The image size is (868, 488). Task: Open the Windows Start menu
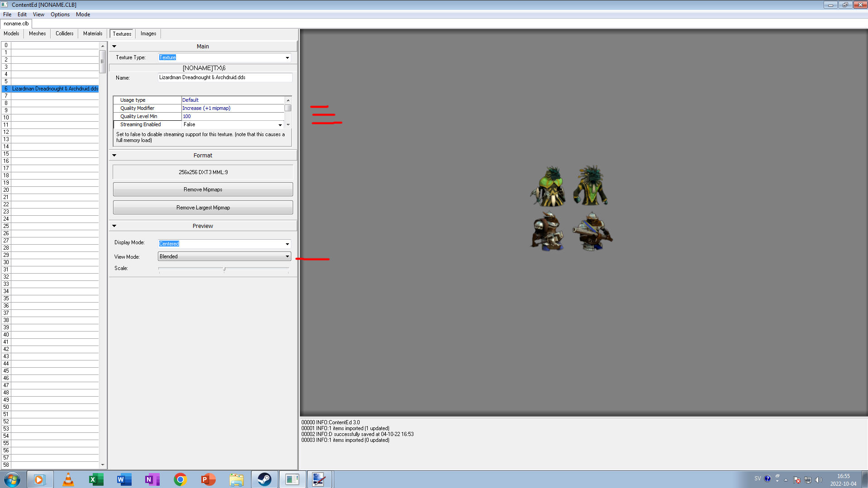[12, 479]
